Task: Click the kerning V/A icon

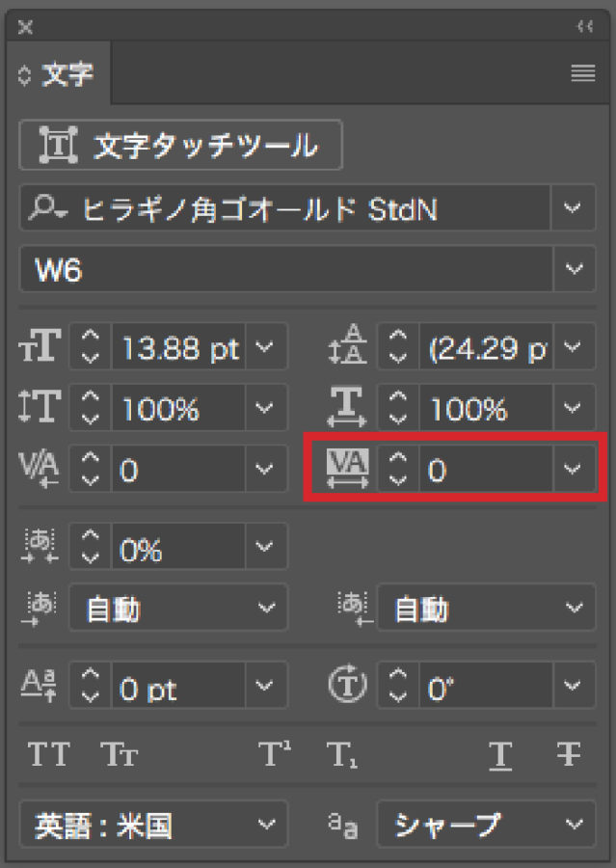Action: [x=40, y=468]
